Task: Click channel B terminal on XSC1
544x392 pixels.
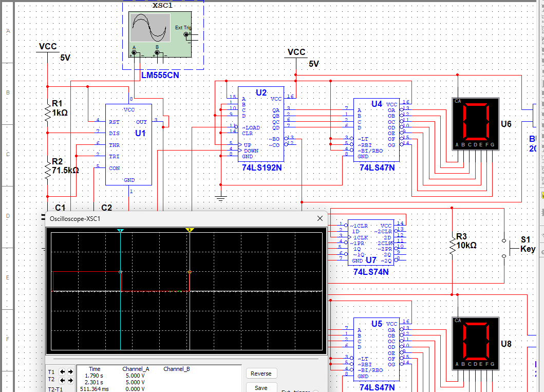Action: click(157, 53)
